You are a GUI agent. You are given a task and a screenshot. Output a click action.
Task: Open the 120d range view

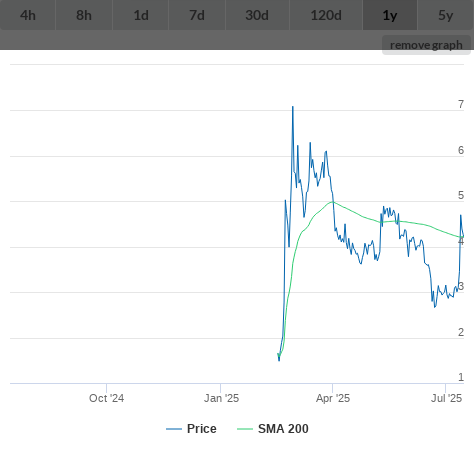pyautogui.click(x=326, y=15)
